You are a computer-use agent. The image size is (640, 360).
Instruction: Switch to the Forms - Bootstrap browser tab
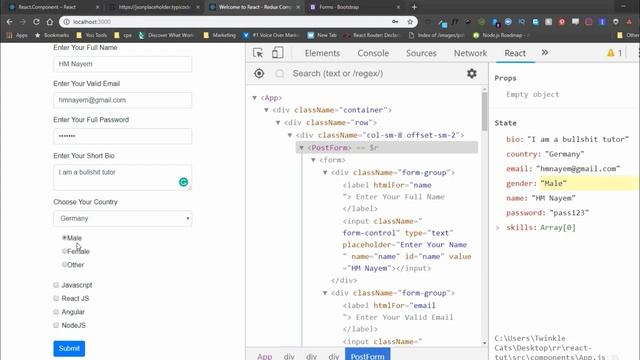tap(354, 7)
